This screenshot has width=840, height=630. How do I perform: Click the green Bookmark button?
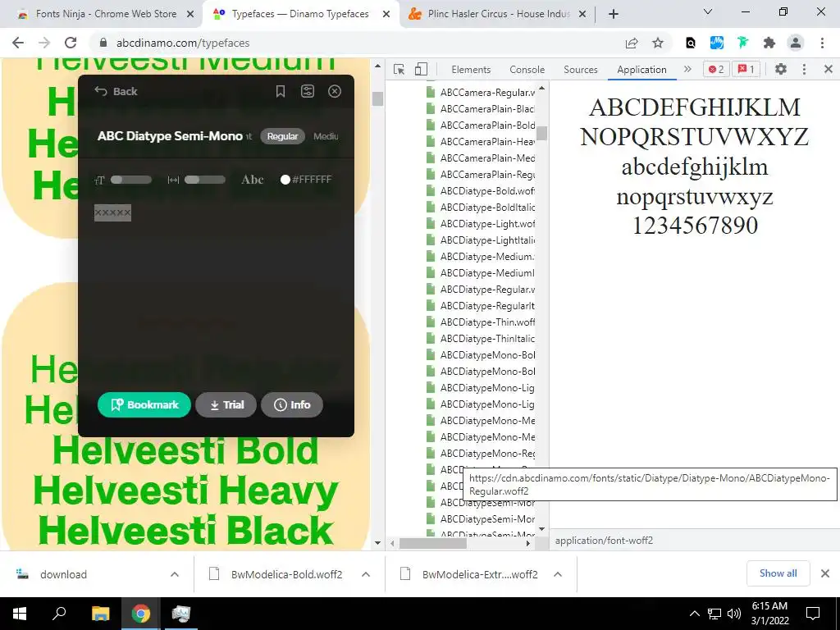click(x=144, y=404)
